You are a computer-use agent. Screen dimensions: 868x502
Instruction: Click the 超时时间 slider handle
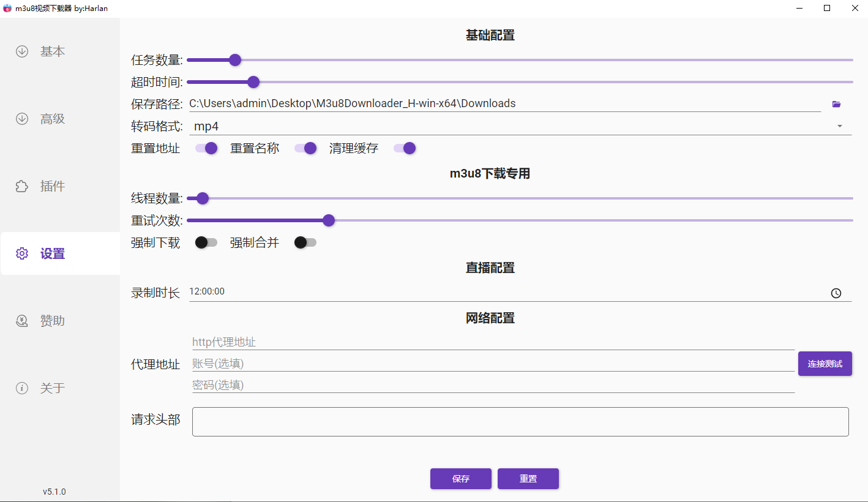click(x=253, y=82)
